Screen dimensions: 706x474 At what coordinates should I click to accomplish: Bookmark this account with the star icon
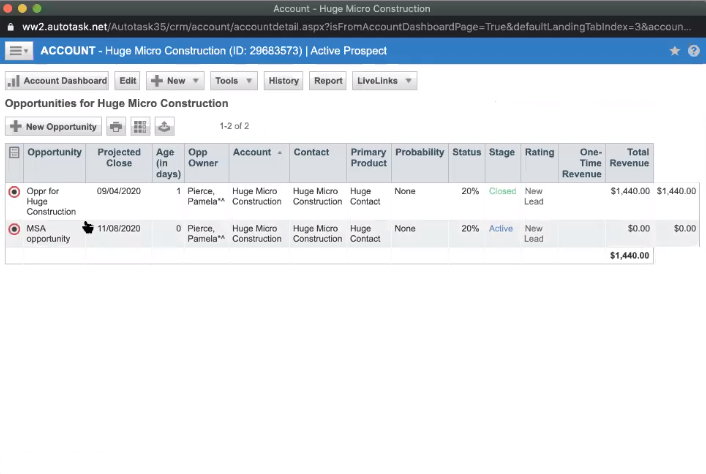[674, 51]
